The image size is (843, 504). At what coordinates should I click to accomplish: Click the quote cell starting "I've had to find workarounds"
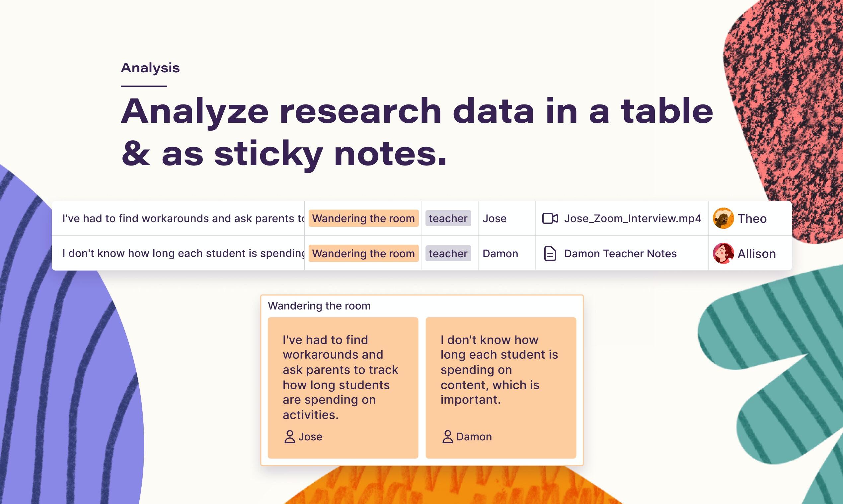click(x=179, y=219)
